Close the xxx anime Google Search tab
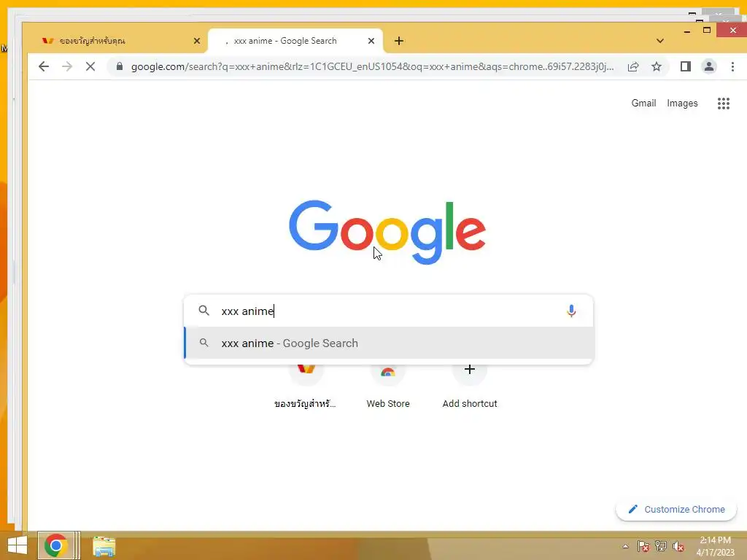 tap(371, 41)
